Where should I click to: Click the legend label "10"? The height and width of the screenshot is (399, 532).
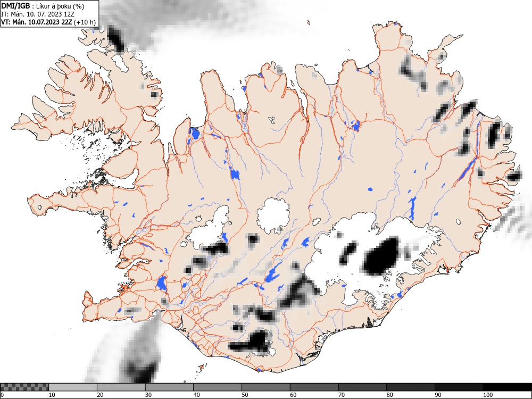[52, 395]
